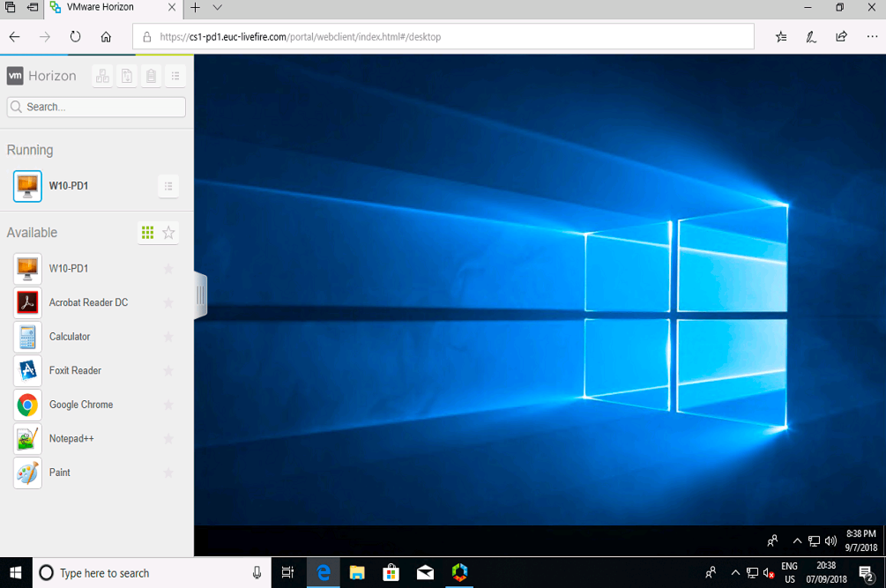Open File Explorer from the taskbar
886x588 pixels.
coord(357,573)
